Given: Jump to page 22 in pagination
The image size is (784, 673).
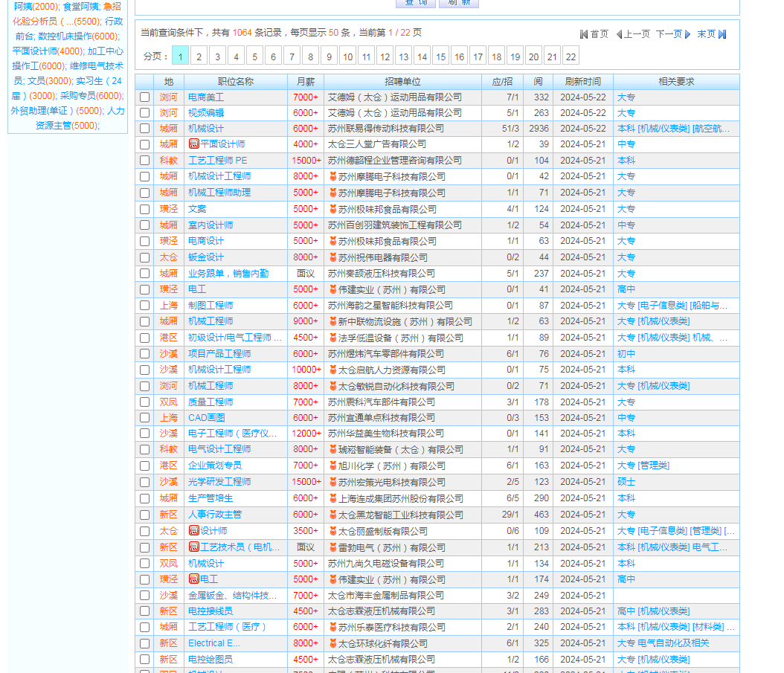Looking at the screenshot, I should click(571, 57).
